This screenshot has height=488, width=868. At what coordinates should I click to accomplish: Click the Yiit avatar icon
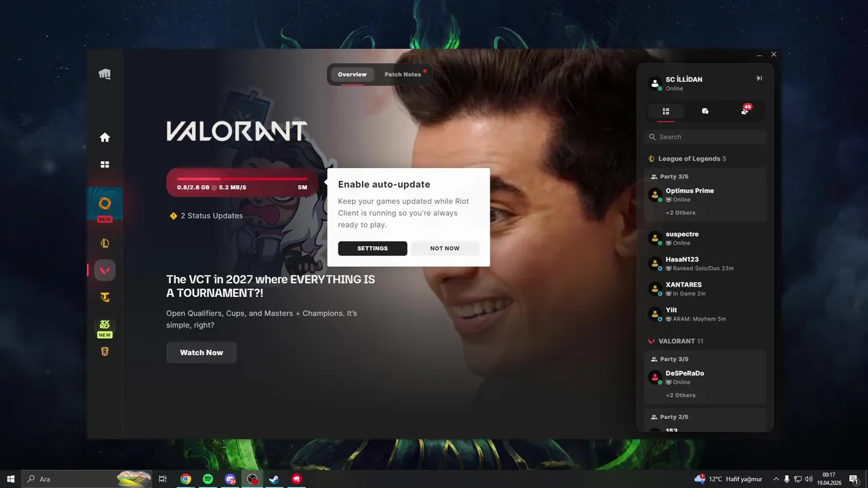(655, 314)
